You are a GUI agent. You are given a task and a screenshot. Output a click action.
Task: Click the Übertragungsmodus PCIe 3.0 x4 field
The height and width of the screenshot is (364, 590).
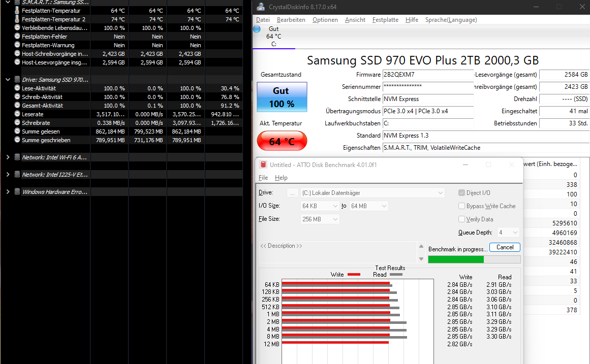pyautogui.click(x=428, y=111)
